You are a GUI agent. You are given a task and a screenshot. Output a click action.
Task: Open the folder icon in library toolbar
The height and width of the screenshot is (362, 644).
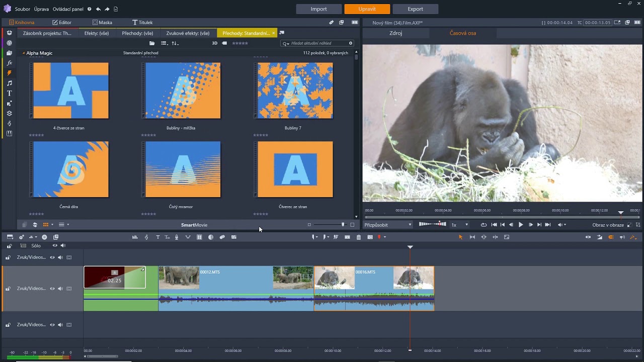[x=152, y=43]
